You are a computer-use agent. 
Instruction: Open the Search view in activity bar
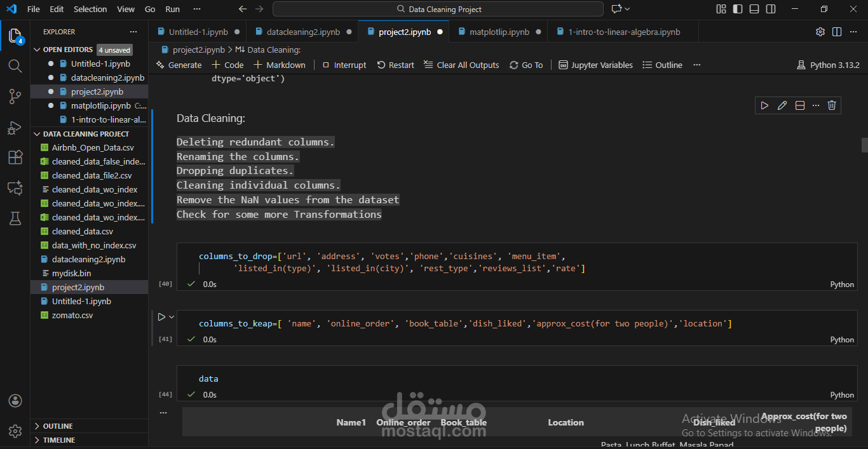tap(15, 66)
